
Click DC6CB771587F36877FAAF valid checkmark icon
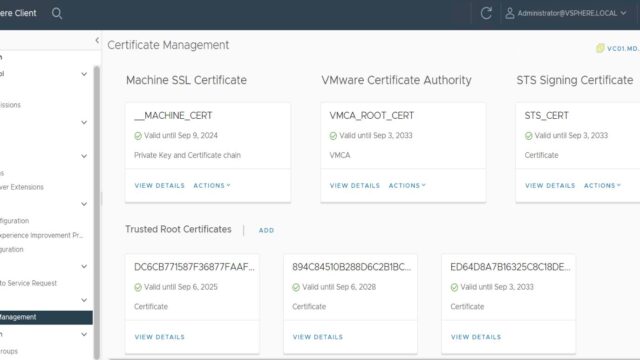click(x=138, y=287)
